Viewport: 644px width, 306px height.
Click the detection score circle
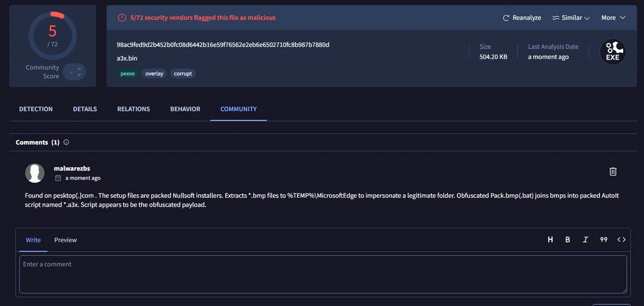(52, 35)
